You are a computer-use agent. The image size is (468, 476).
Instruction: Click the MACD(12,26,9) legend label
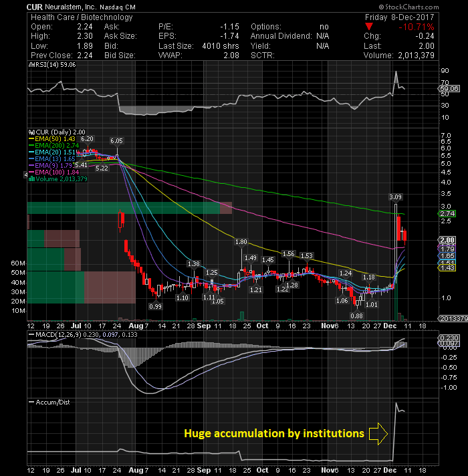pyautogui.click(x=59, y=334)
